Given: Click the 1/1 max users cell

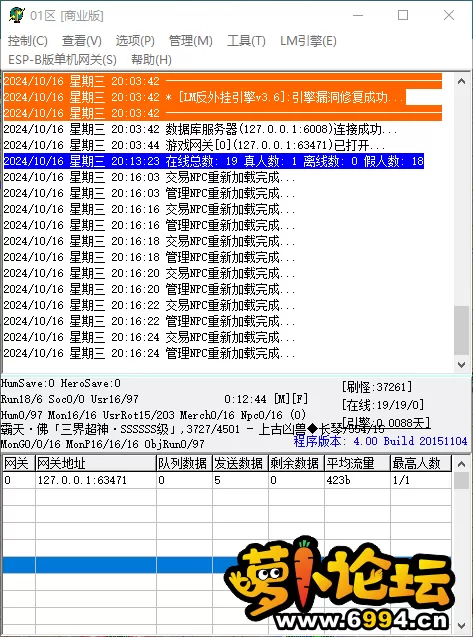Looking at the screenshot, I should 421,480.
